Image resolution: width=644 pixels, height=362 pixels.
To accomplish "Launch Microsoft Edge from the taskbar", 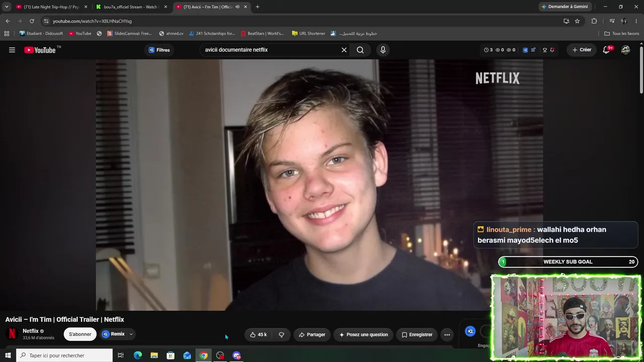I will [x=137, y=355].
